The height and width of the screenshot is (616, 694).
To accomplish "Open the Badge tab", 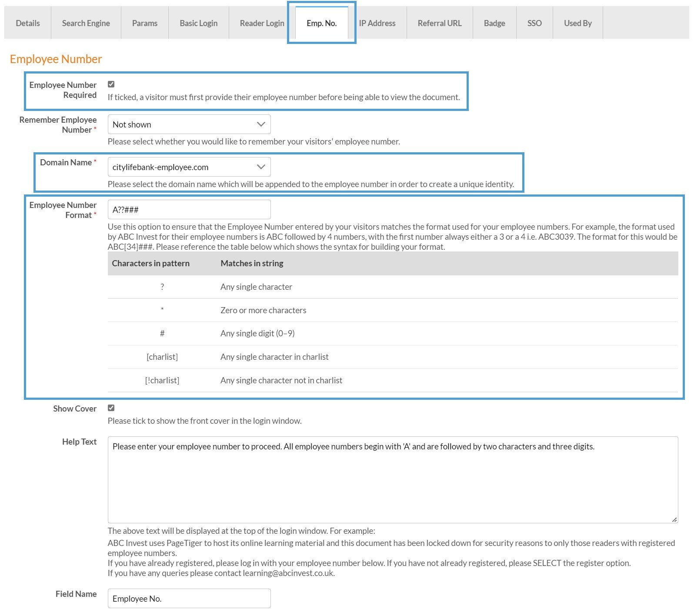I will click(x=494, y=23).
